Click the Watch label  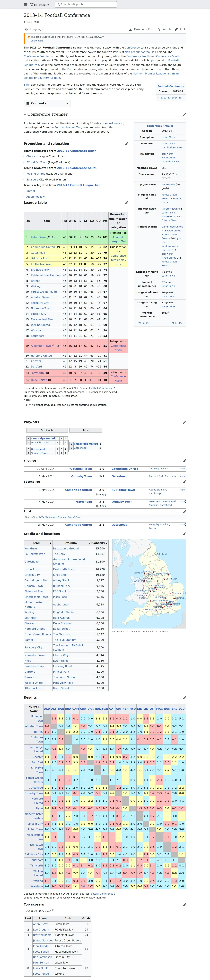tap(166, 29)
